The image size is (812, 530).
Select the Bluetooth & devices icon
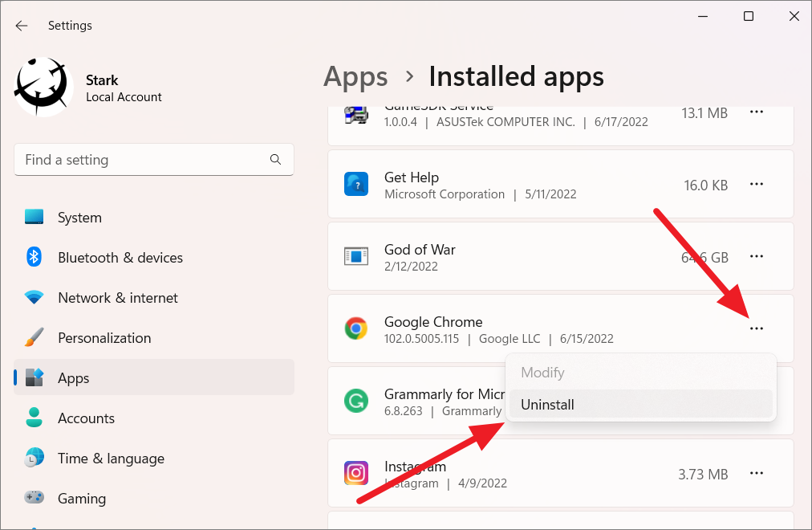35,257
